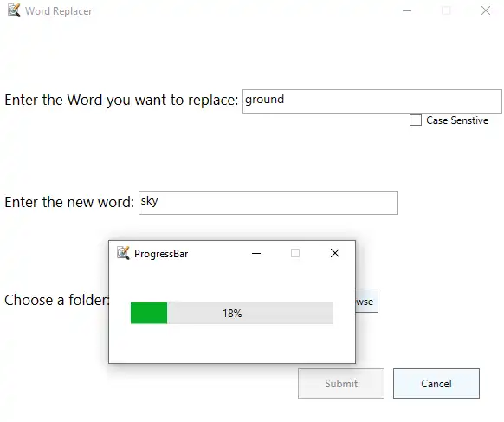The image size is (504, 422).
Task: Focus the word-to-replace field containing 'ground'
Action: point(372,101)
